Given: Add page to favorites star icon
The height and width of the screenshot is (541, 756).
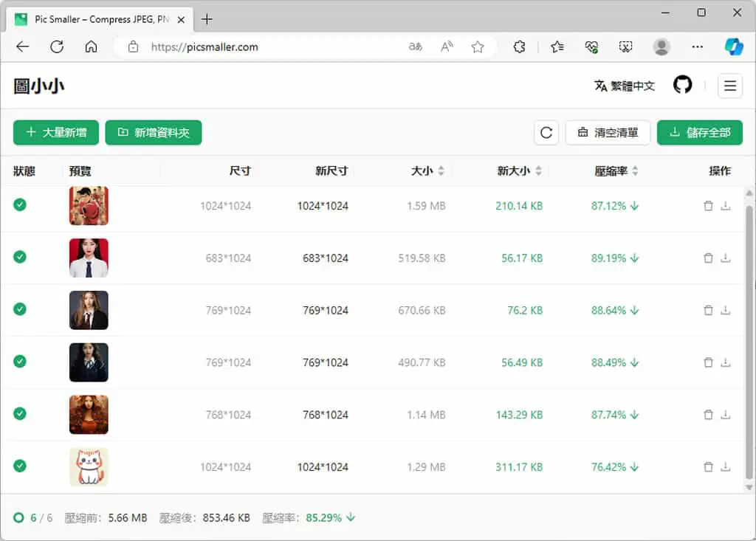Looking at the screenshot, I should pos(478,46).
